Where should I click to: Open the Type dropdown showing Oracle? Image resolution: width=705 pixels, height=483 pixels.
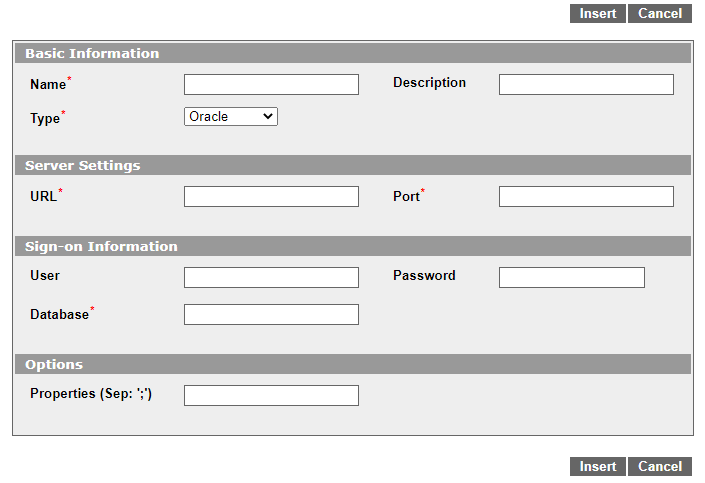click(231, 116)
